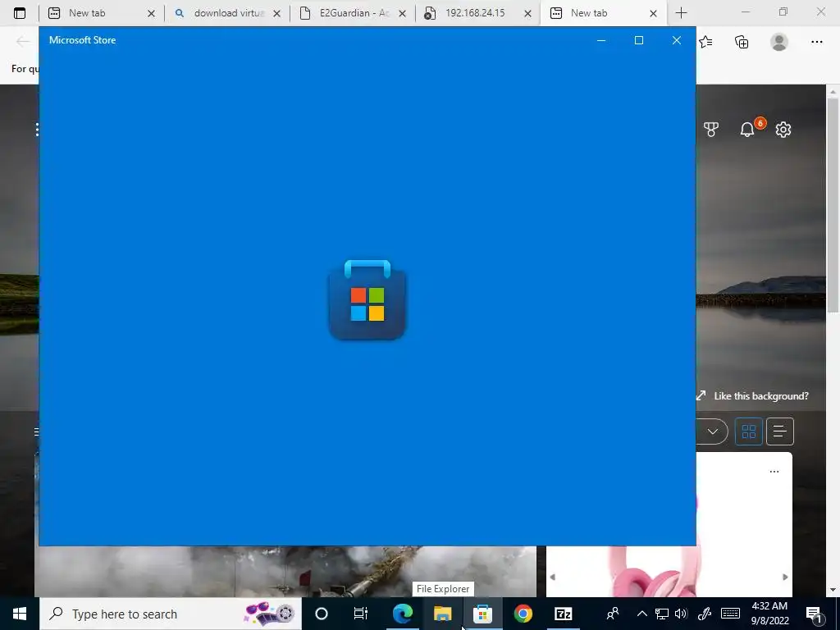Go to previous headphones ad slide
The width and height of the screenshot is (840, 630).
(x=552, y=577)
